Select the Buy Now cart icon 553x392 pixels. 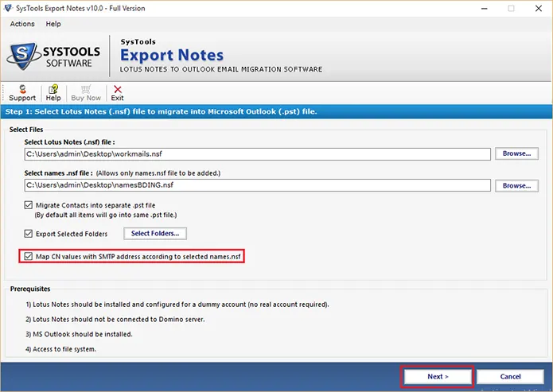(x=86, y=93)
